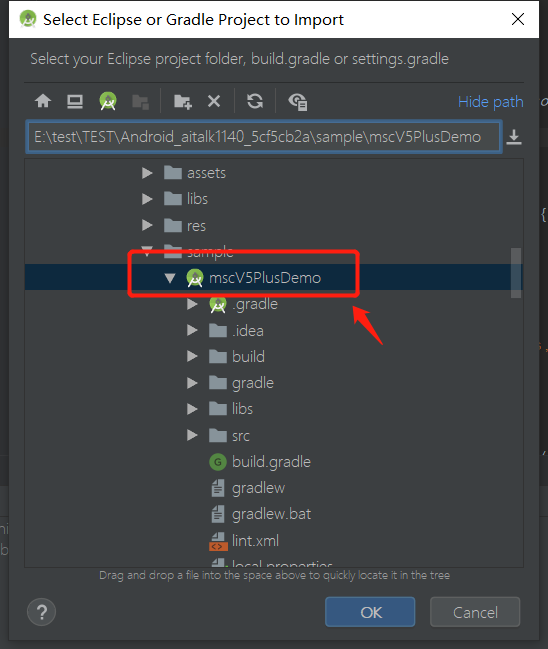Confirm import with OK button

[370, 612]
